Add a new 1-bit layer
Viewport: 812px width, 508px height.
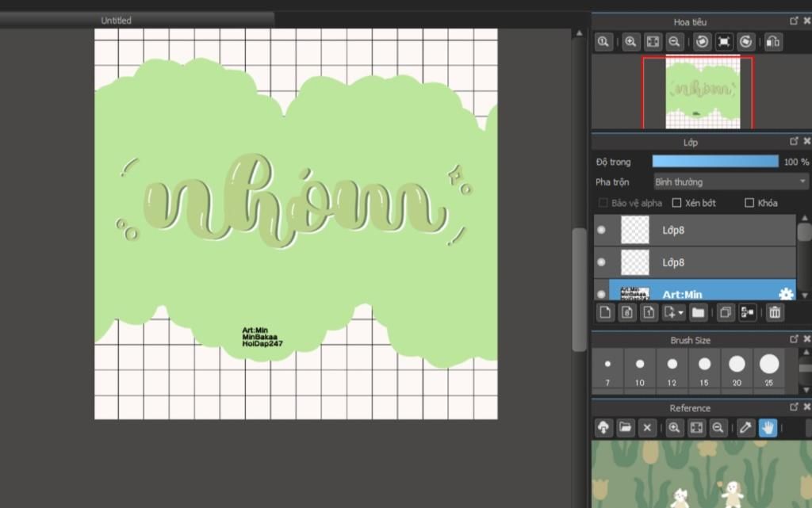[649, 312]
